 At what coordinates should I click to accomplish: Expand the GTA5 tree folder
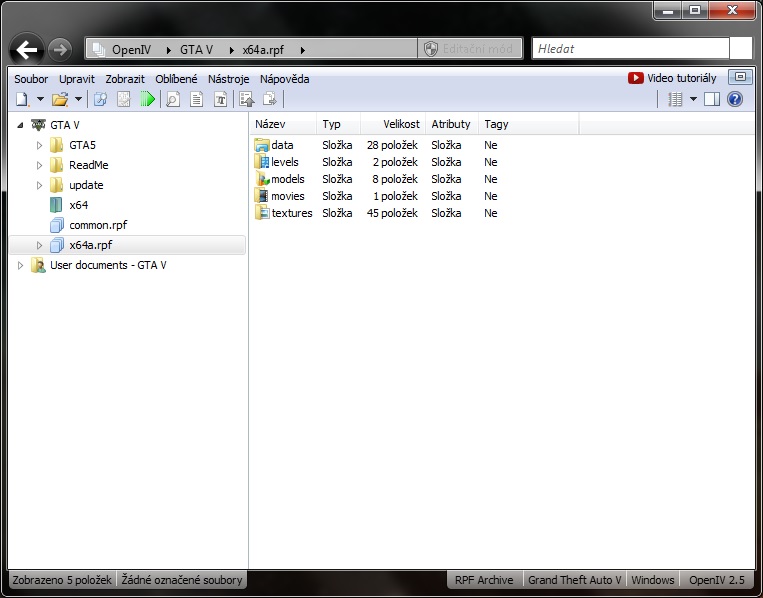click(40, 145)
